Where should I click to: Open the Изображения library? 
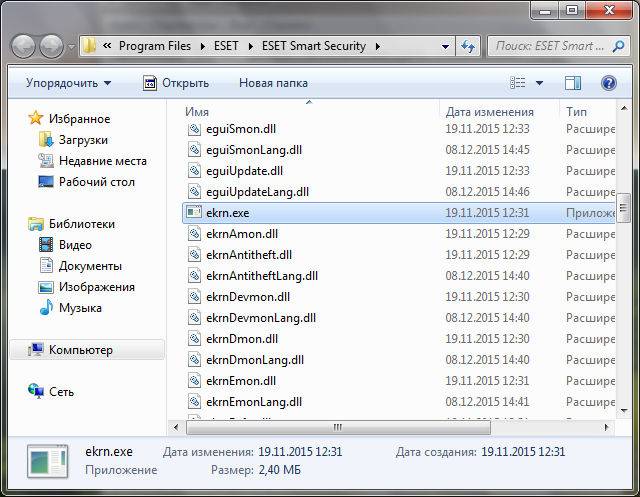(x=87, y=287)
